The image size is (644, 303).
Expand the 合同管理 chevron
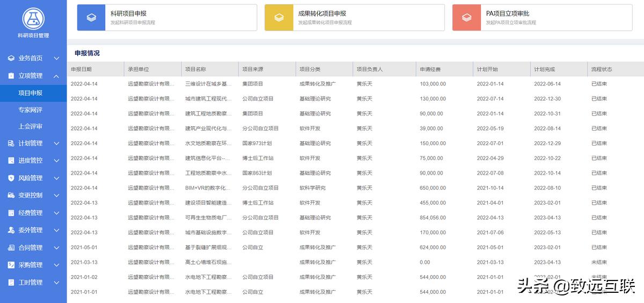coord(56,248)
